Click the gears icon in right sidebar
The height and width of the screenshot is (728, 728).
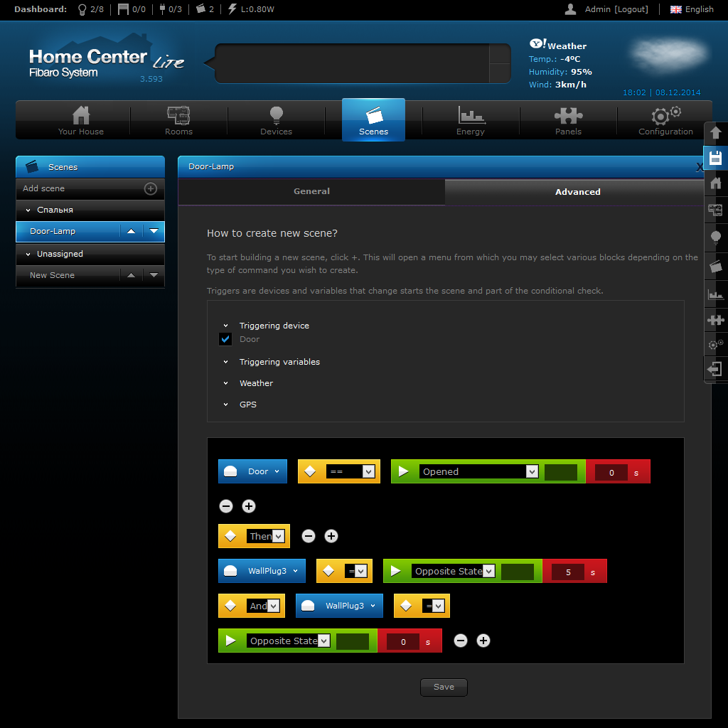pos(715,345)
